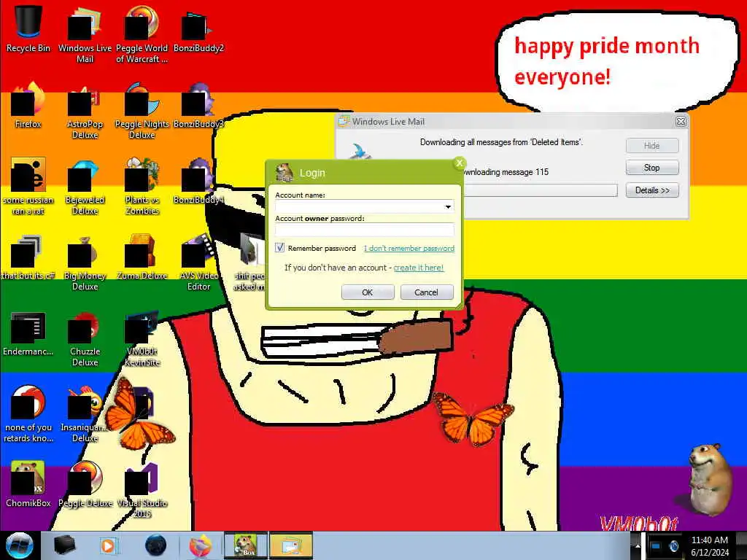Focus the Account name field
Viewport: 747px width, 560px height.
(x=365, y=206)
